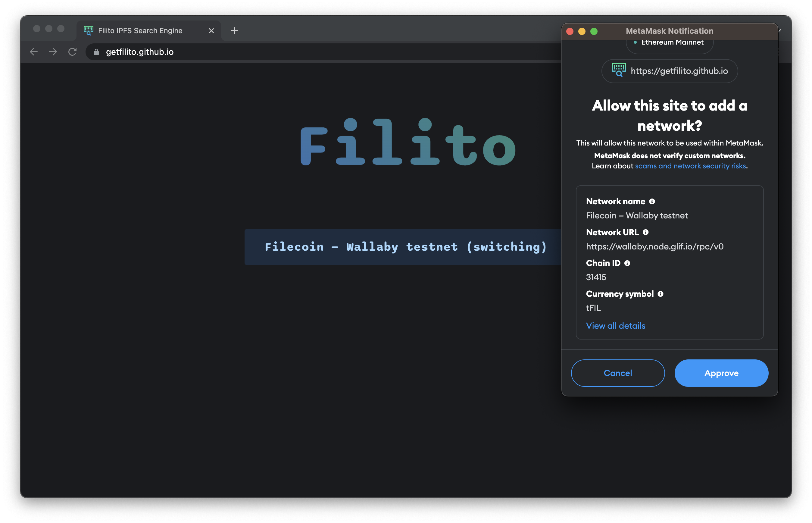Go forward in browser history
Viewport: 812px width, 523px height.
click(x=53, y=52)
